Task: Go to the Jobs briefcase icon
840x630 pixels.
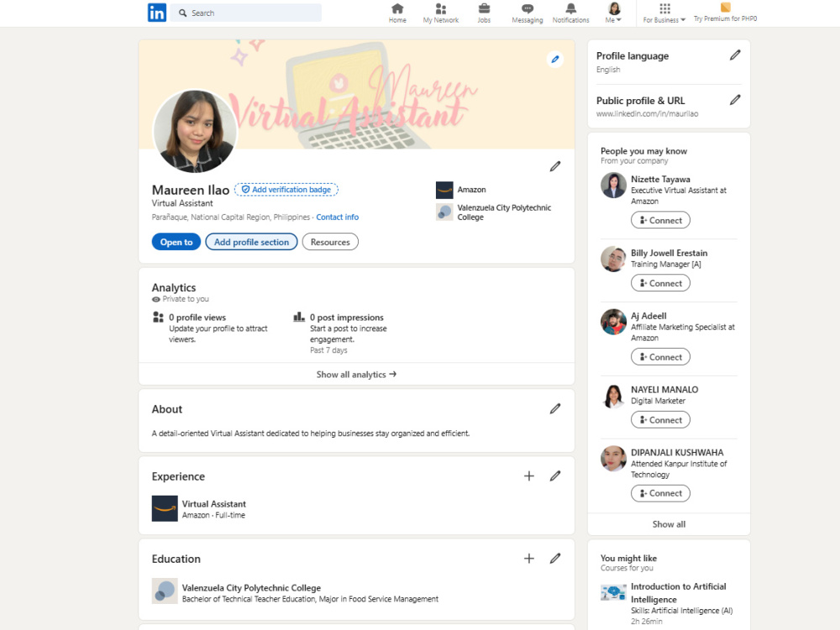Action: tap(484, 13)
